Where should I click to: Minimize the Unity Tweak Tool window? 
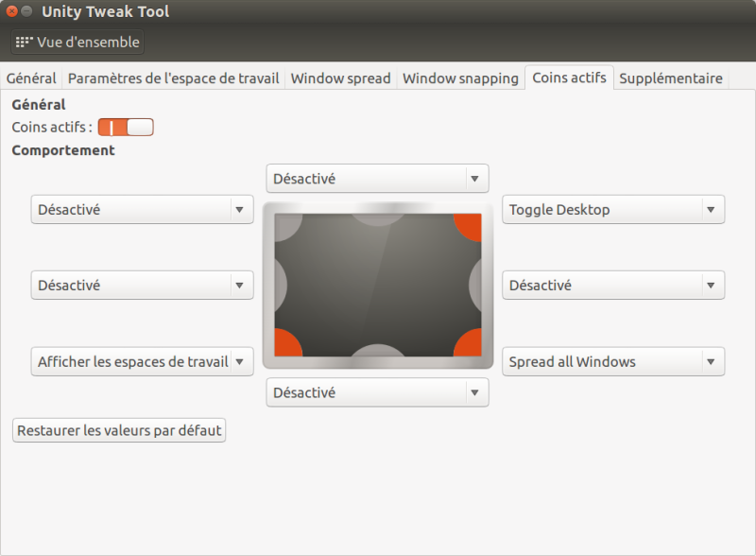[27, 11]
